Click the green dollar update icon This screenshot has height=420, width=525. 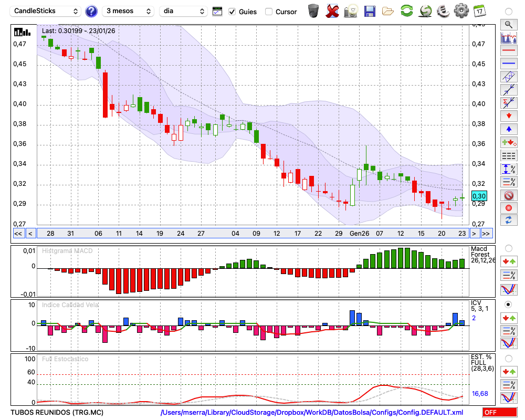[425, 11]
